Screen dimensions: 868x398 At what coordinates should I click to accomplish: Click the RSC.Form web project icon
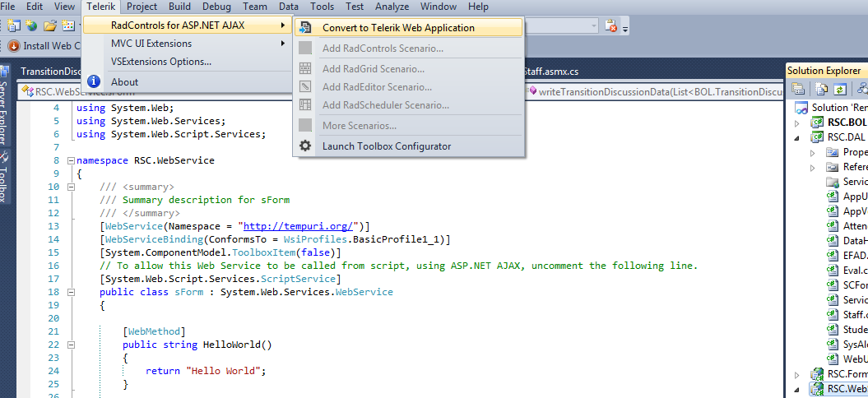(x=817, y=373)
